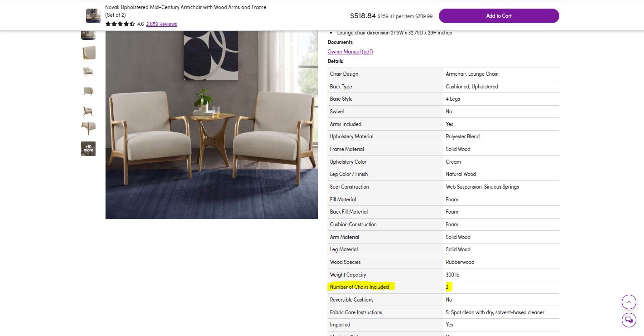The height and width of the screenshot is (336, 644).
Task: Click the star rating icons
Action: click(120, 24)
